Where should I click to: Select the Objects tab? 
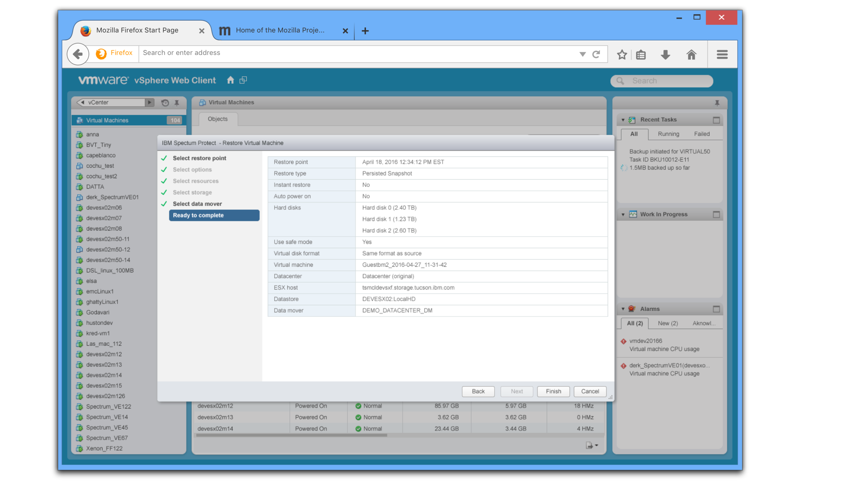click(x=218, y=119)
